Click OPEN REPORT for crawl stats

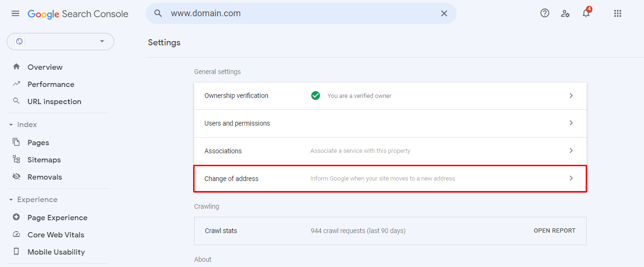tap(554, 231)
